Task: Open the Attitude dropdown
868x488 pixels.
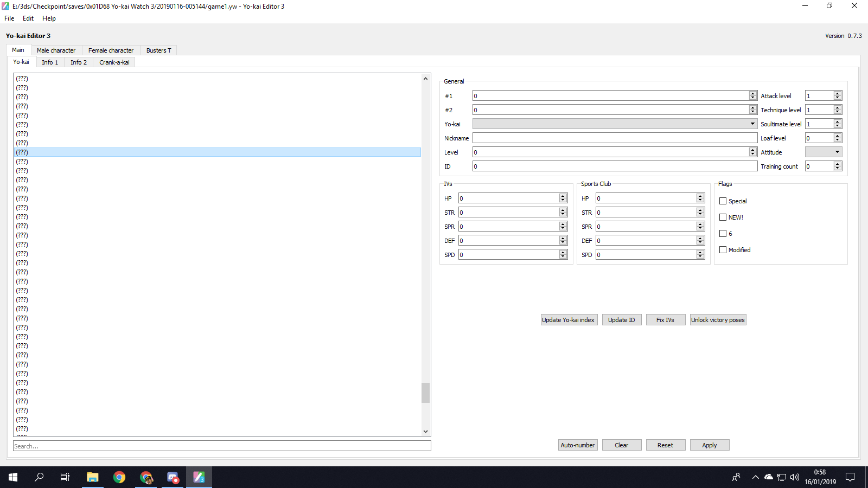Action: 824,152
